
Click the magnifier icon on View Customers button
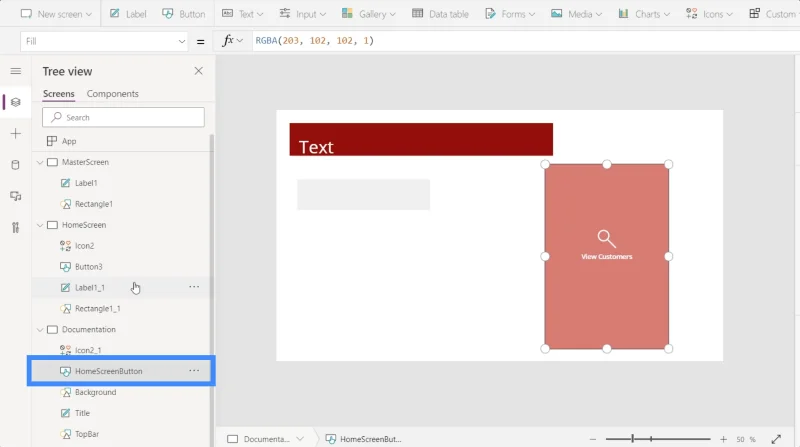pos(606,238)
